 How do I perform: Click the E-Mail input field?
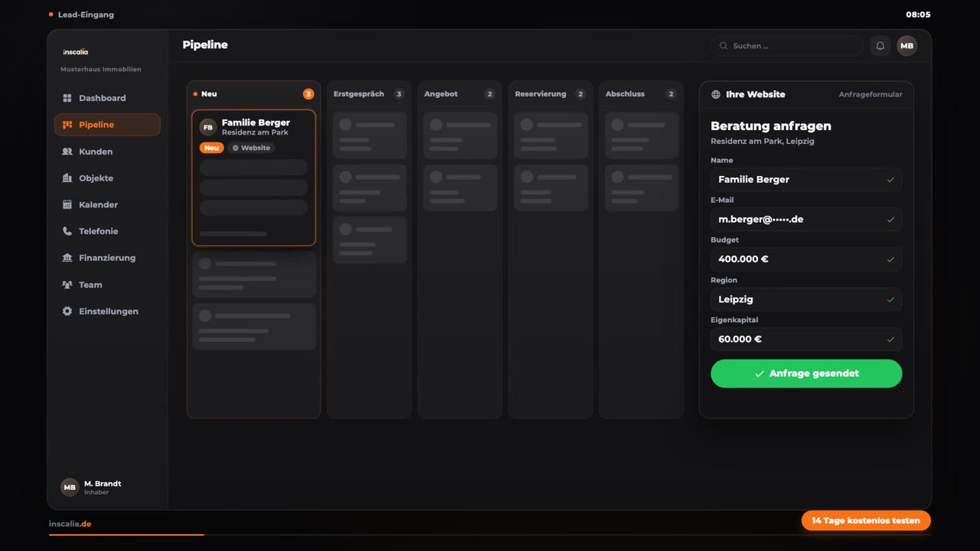[x=806, y=219]
